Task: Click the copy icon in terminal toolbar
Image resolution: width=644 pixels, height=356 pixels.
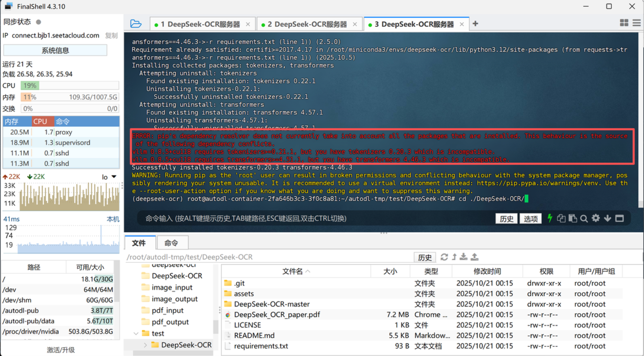Action: (x=561, y=218)
